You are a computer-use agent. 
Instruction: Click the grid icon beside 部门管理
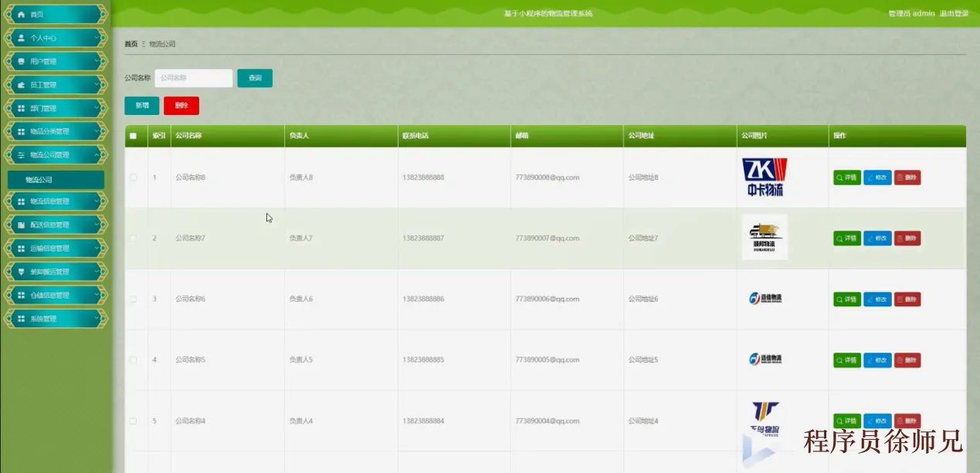click(x=22, y=108)
